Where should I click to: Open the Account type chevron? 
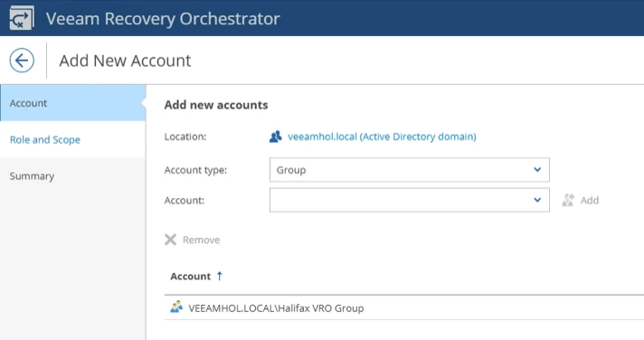point(537,170)
